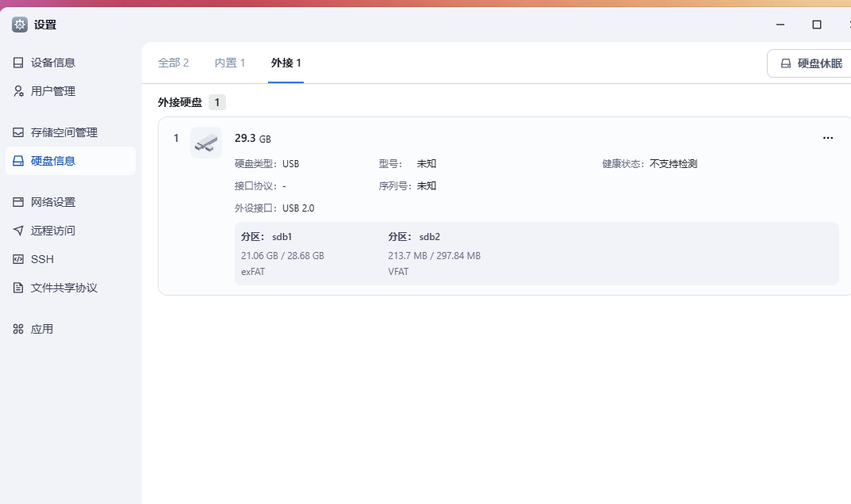
Task: Click the settings gear icon in title bar
Action: 20,25
